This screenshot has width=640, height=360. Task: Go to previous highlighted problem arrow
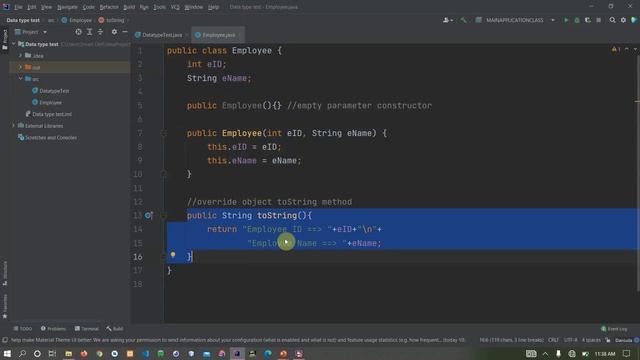(x=627, y=49)
